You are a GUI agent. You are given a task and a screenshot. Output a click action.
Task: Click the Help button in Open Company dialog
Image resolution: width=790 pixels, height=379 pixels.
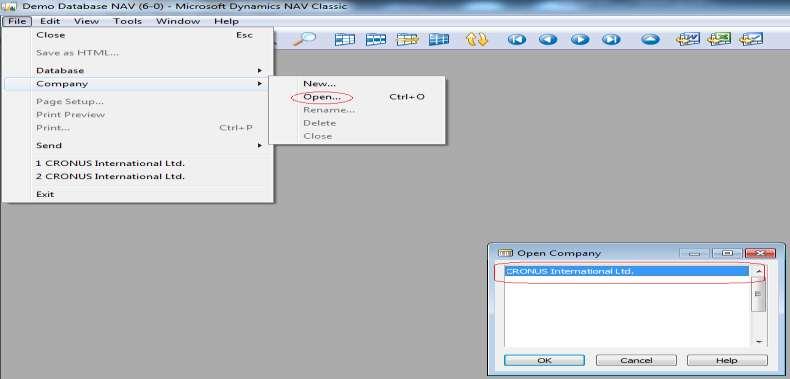(x=727, y=360)
